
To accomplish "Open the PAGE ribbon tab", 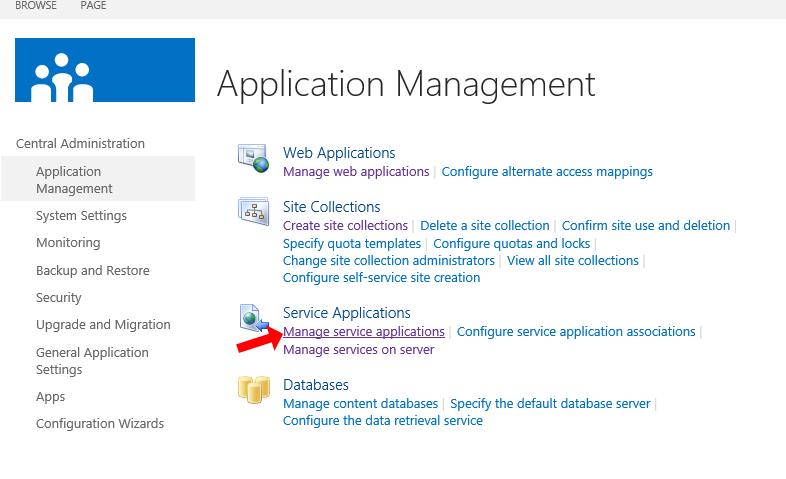I will click(93, 6).
